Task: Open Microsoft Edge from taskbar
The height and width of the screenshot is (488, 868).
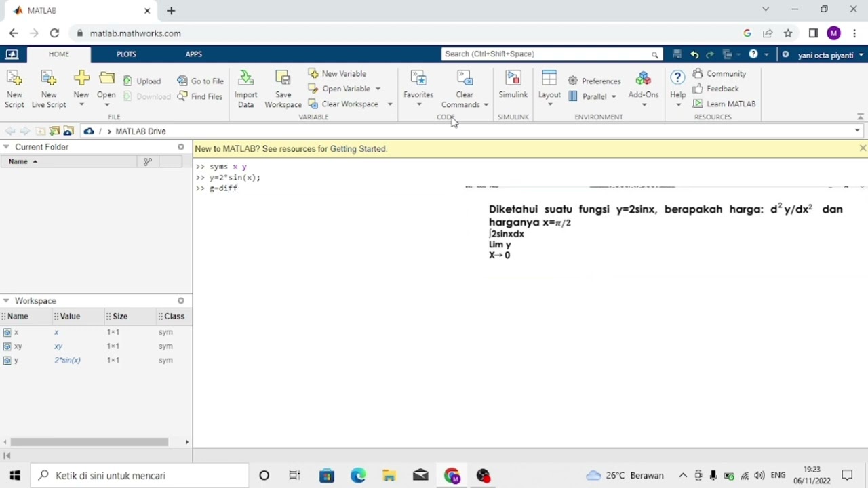Action: pos(358,476)
